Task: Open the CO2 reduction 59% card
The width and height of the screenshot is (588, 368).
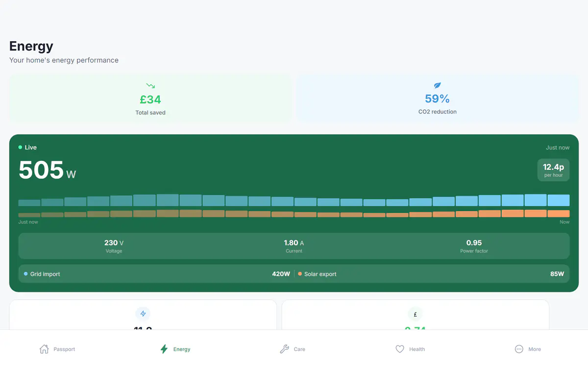Action: [x=438, y=98]
